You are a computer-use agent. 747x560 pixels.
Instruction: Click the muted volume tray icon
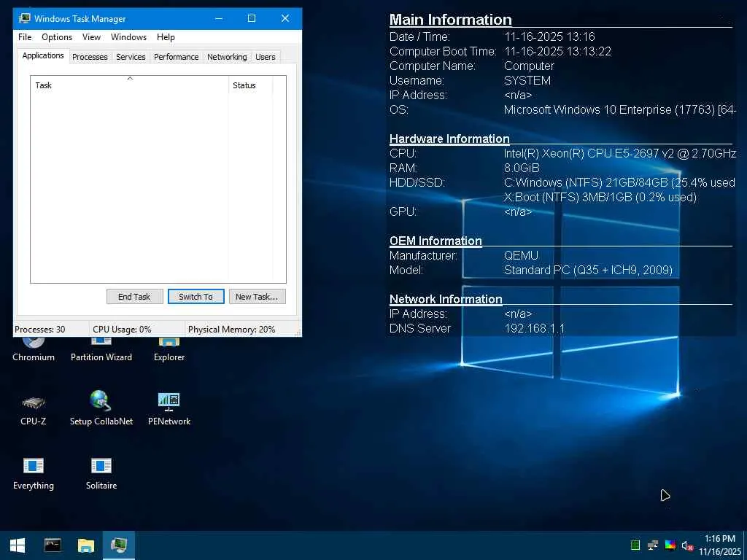[x=687, y=545]
